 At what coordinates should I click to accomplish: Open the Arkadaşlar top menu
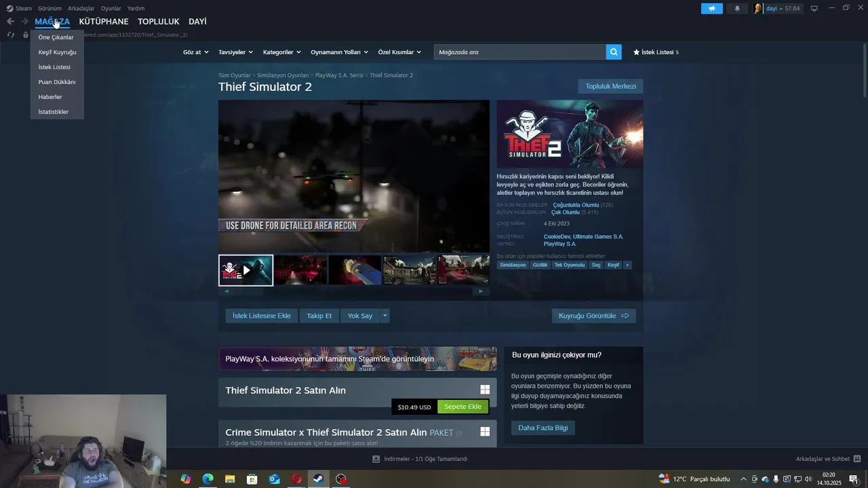(x=81, y=8)
